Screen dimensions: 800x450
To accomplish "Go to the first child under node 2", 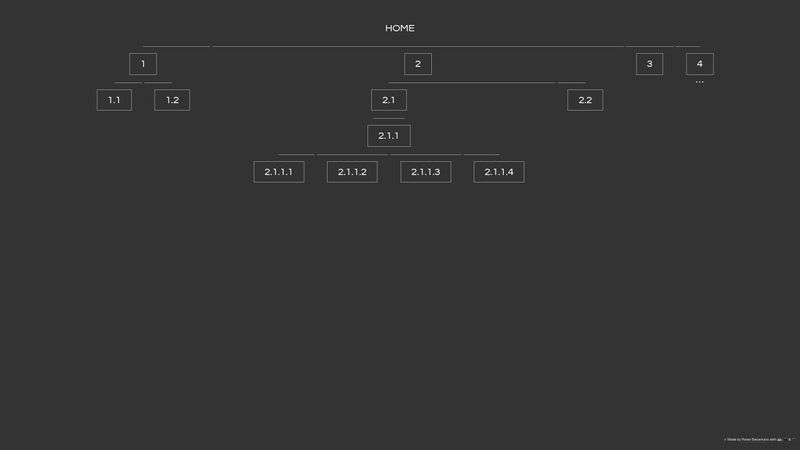I will coord(389,100).
